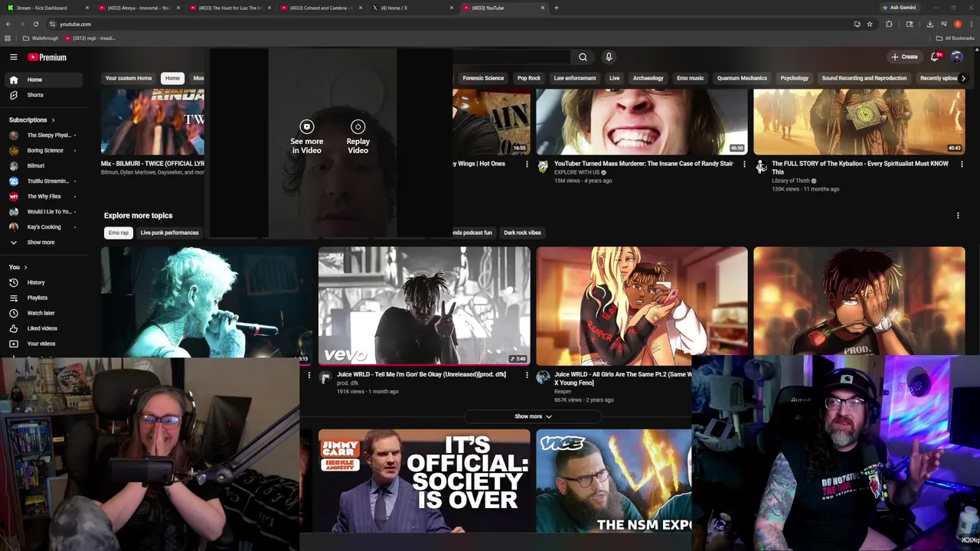Open the Boring Science subscription channel

(x=44, y=151)
